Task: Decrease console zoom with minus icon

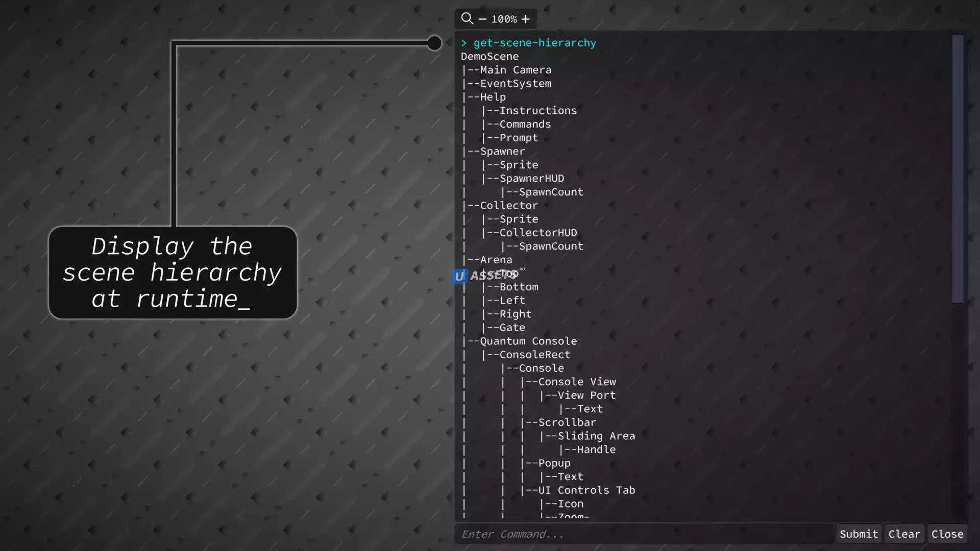Action: click(482, 19)
